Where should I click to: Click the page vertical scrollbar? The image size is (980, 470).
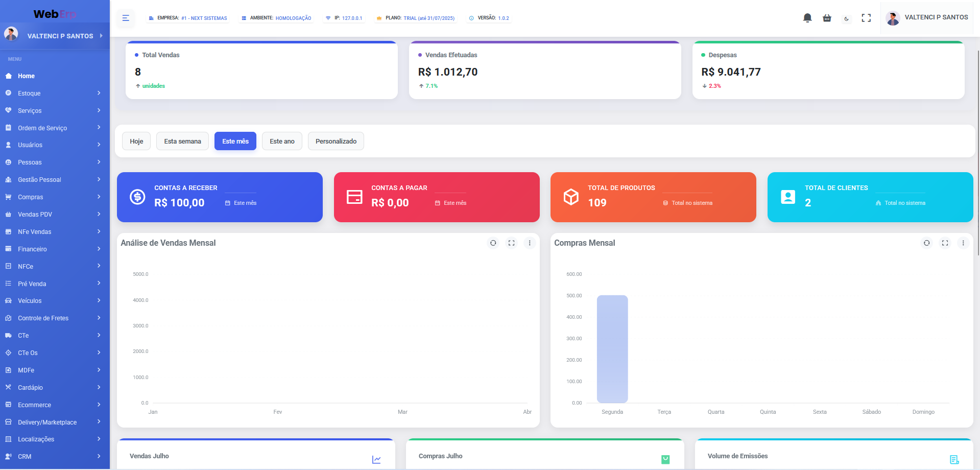click(978, 153)
